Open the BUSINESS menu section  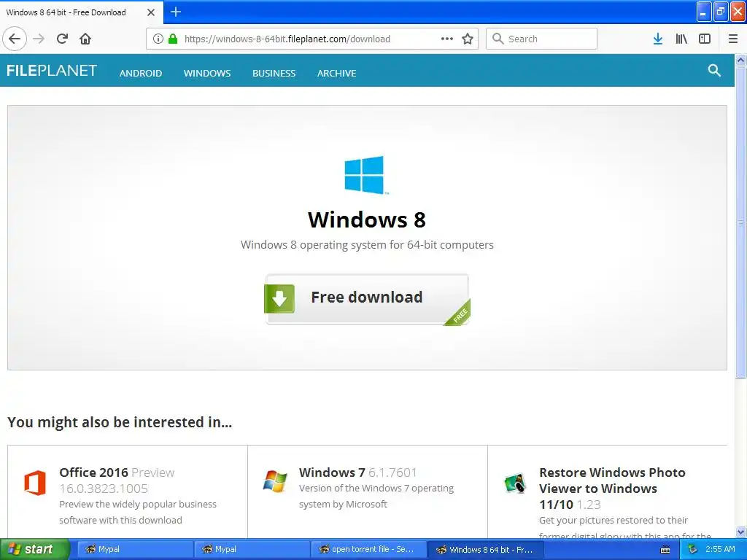274,74
